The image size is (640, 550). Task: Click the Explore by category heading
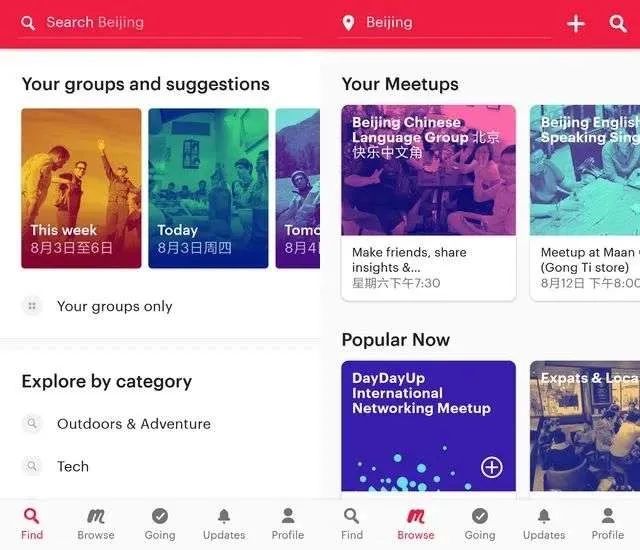coord(107,382)
